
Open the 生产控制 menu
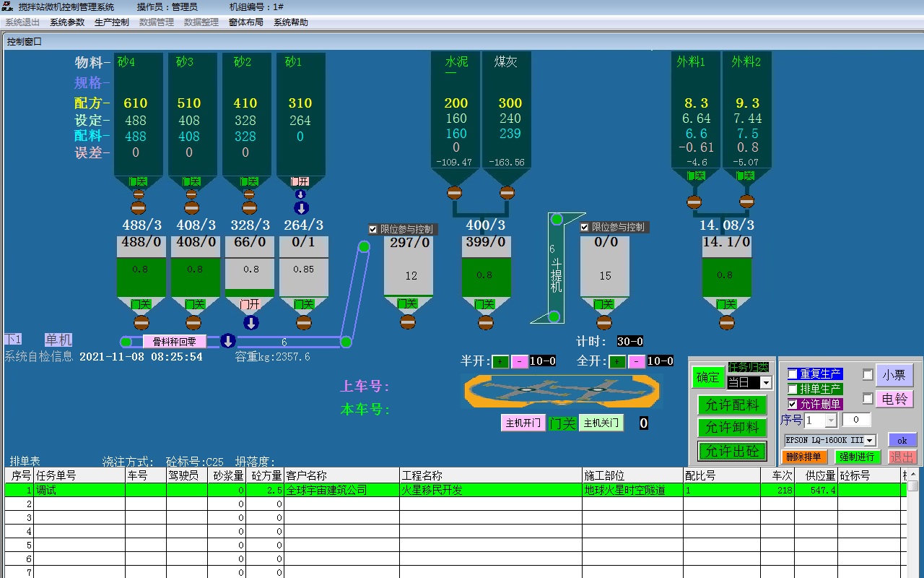(x=112, y=22)
